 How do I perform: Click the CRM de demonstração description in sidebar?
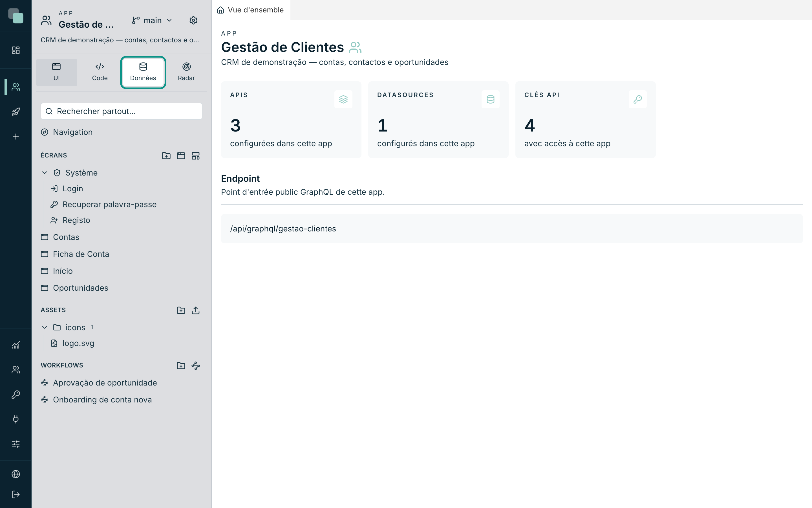tap(120, 40)
